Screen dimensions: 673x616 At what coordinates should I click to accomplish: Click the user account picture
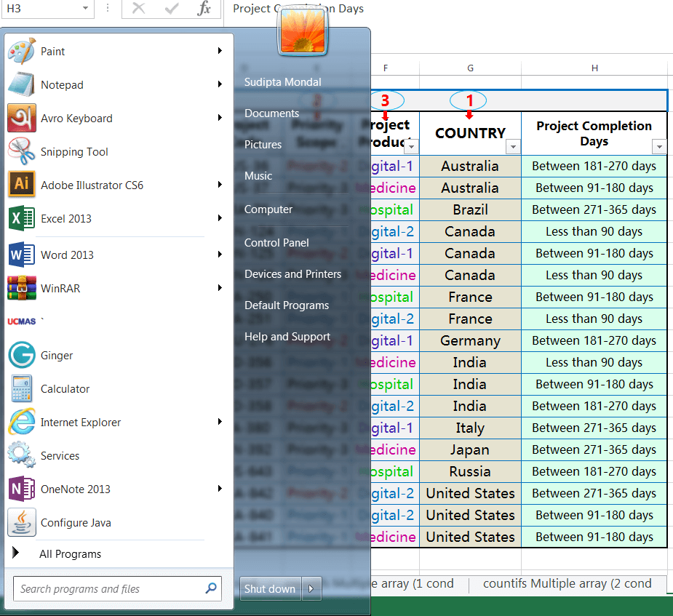point(303,31)
